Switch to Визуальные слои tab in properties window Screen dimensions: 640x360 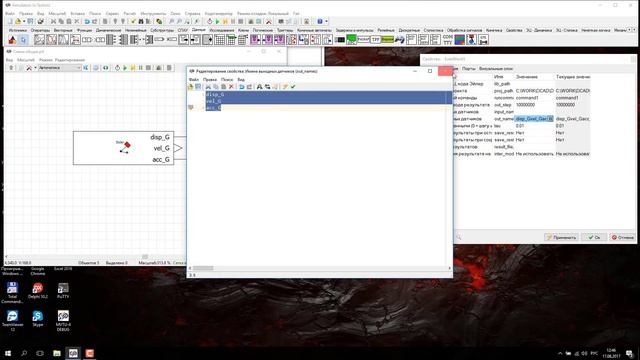pos(496,69)
